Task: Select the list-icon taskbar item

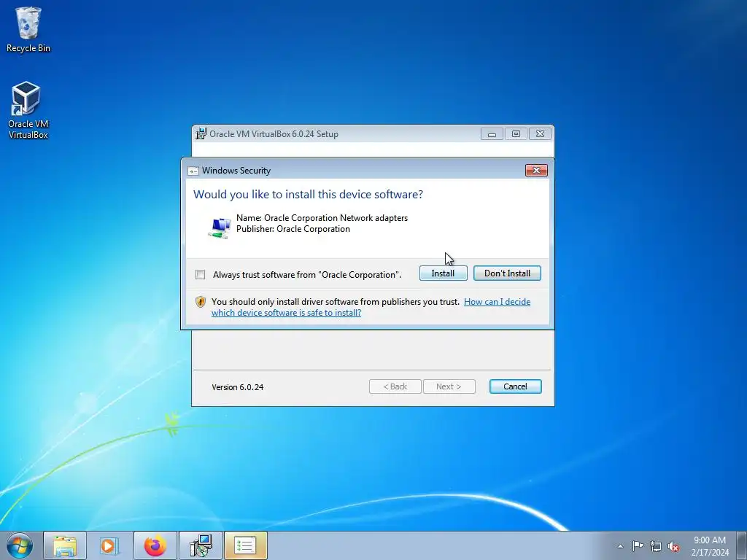Action: [x=245, y=545]
